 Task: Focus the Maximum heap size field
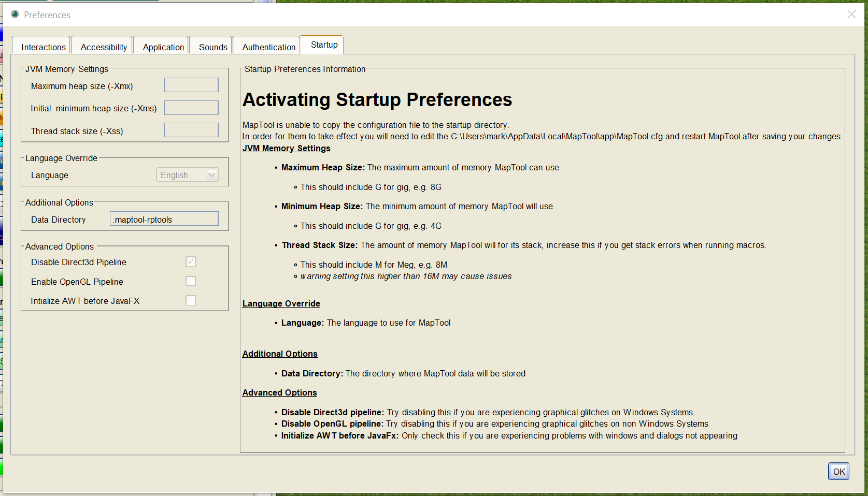coord(191,85)
